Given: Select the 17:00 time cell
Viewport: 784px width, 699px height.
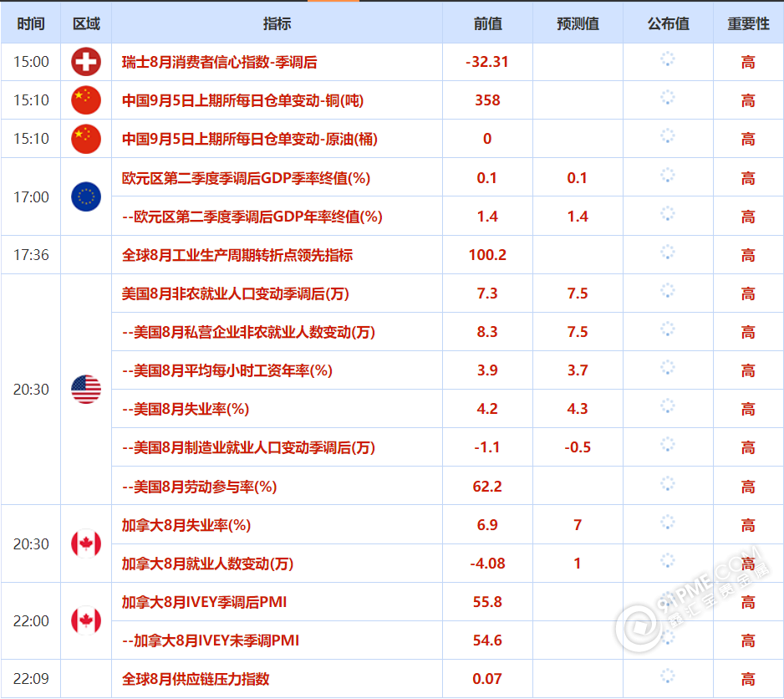Looking at the screenshot, I should point(31,197).
